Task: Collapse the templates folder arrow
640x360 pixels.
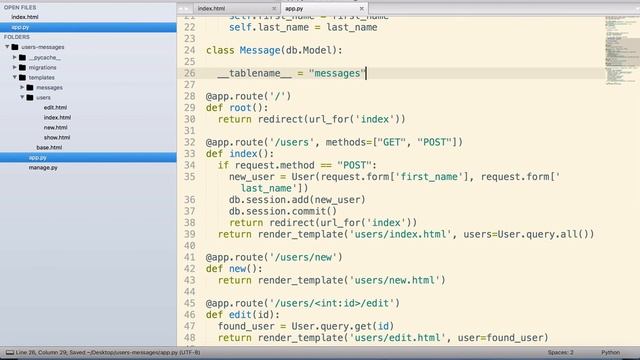Action: [x=14, y=77]
